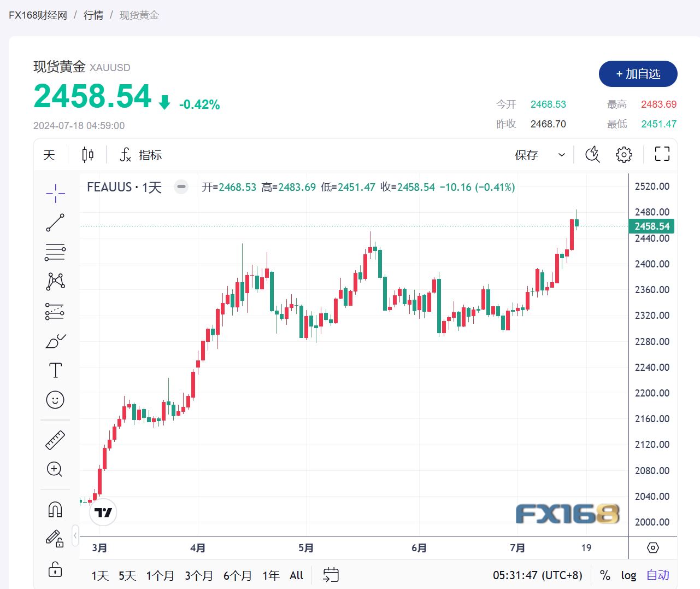
Task: Click the 加自选 watchlist button
Action: click(638, 74)
